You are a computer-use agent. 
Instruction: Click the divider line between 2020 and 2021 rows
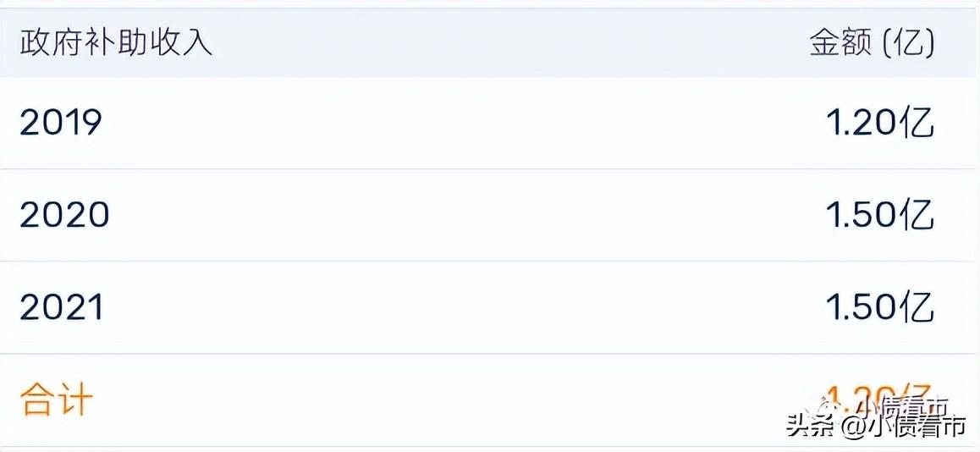[x=490, y=262]
